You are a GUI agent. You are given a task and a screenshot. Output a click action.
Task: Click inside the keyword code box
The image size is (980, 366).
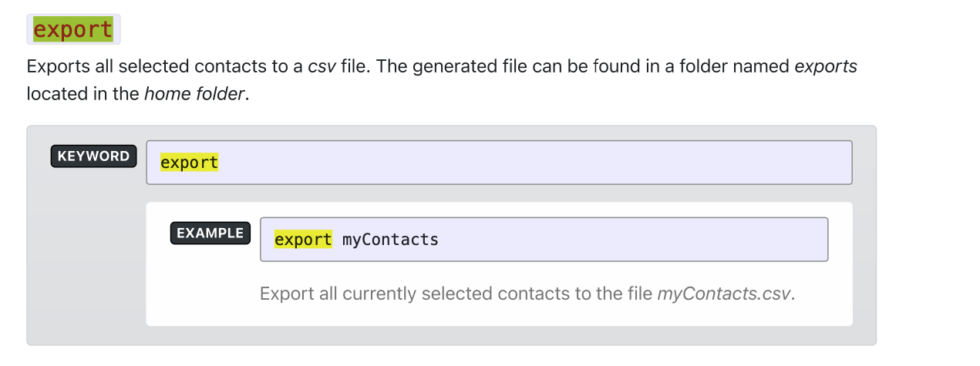coord(499,163)
